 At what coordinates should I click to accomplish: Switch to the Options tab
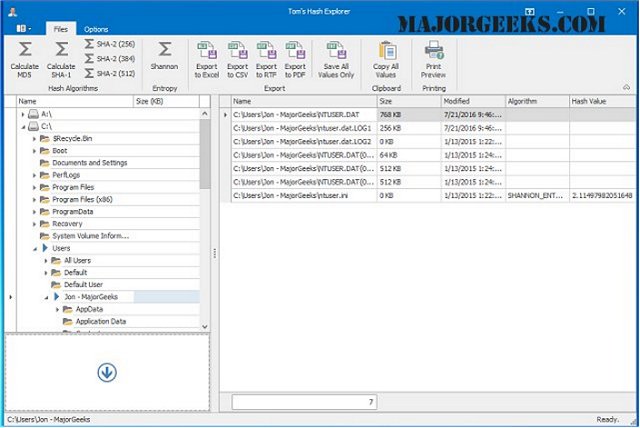[x=96, y=29]
